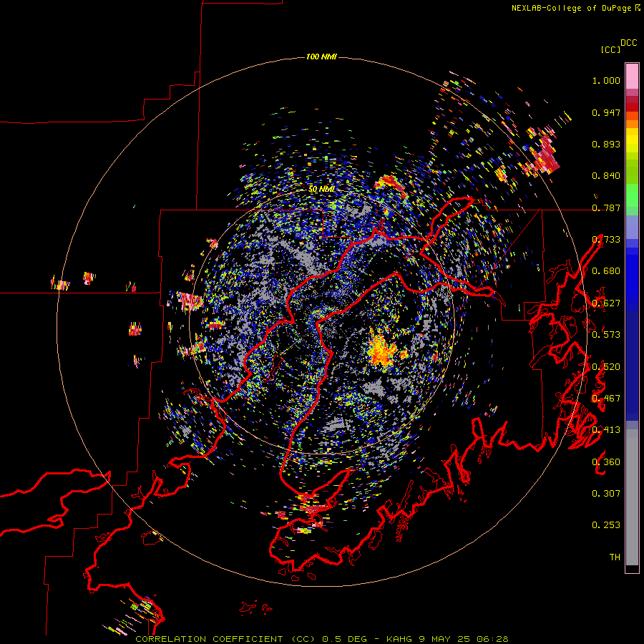Click the 0.253 color scale value
644x644 pixels.
click(x=606, y=525)
